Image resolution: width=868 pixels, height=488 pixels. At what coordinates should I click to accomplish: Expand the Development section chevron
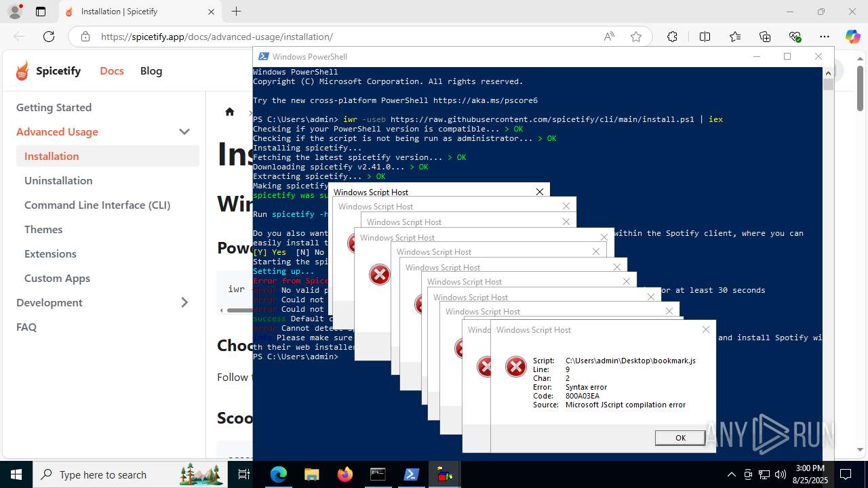tap(184, 302)
